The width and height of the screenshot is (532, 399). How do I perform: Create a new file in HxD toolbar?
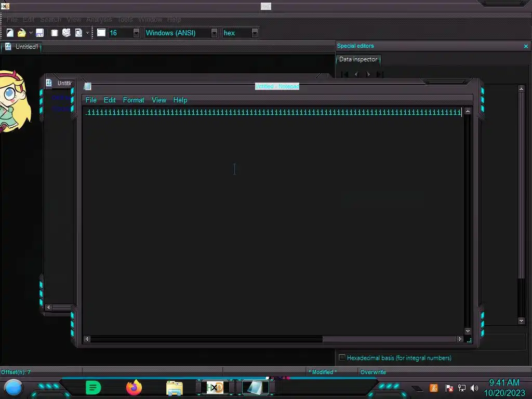(x=10, y=33)
